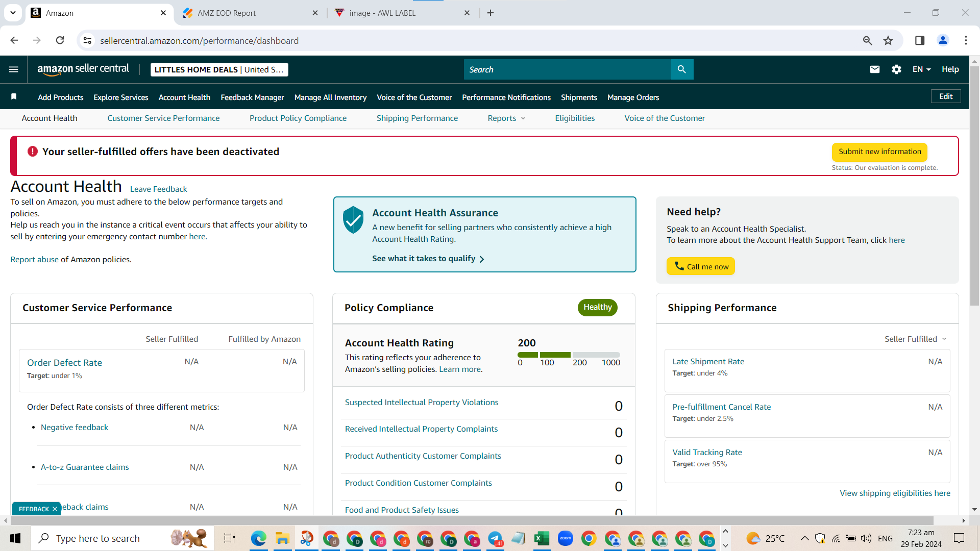The height and width of the screenshot is (551, 980).
Task: Click the browser back arrow
Action: [14, 40]
